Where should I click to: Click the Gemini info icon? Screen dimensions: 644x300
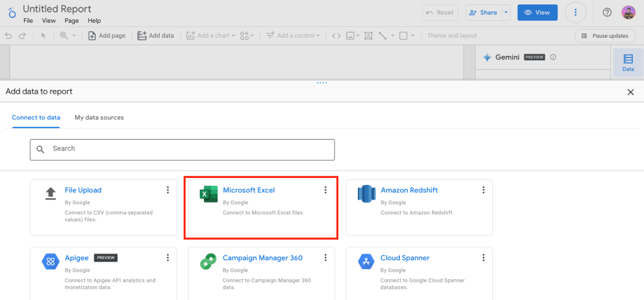click(x=553, y=57)
